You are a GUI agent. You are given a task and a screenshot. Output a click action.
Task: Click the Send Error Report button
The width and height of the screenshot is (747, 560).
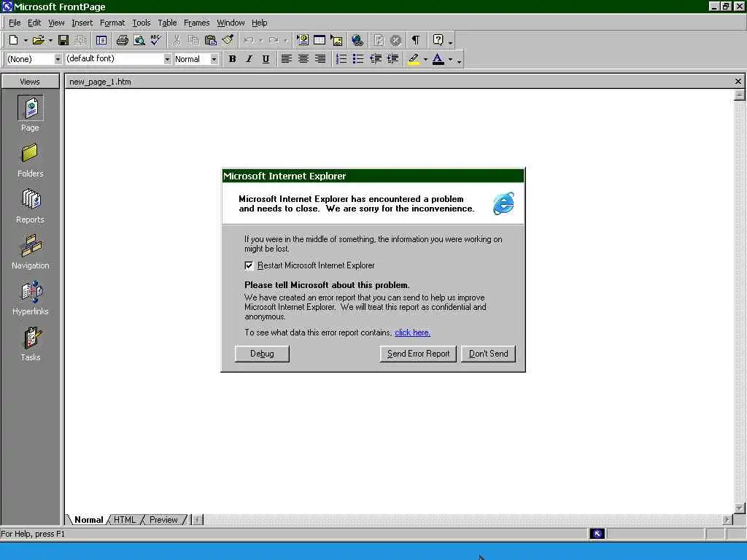click(418, 354)
